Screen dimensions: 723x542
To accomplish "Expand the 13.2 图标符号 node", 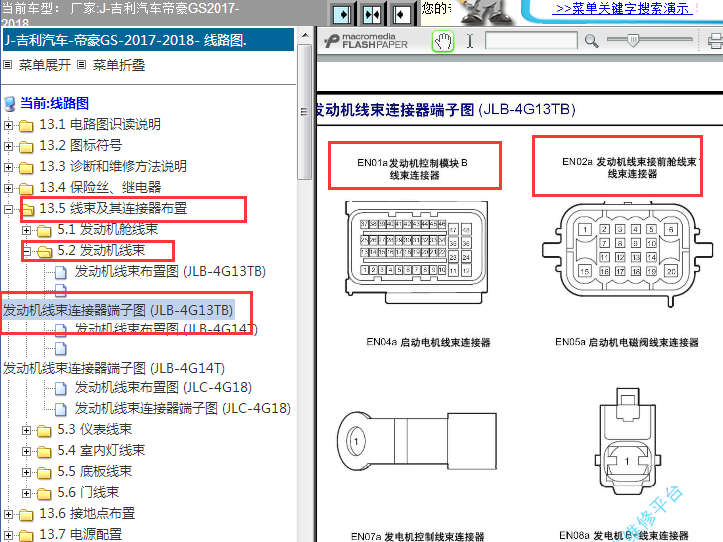I will [8, 146].
